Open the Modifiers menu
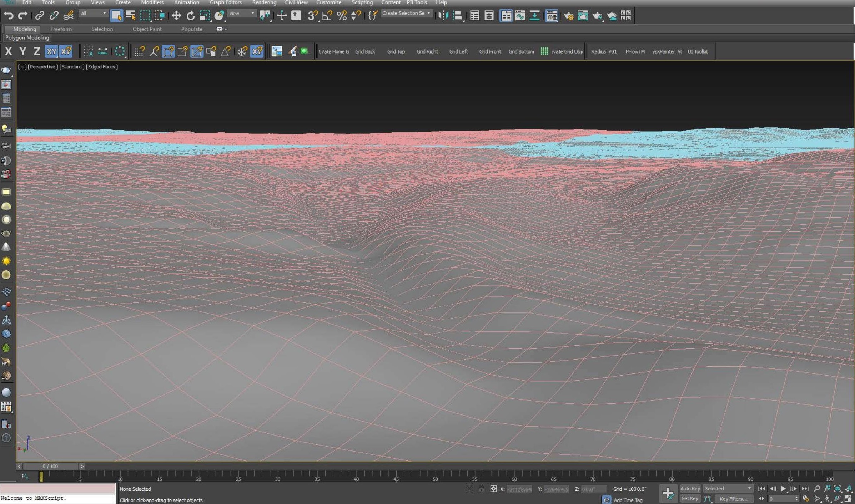This screenshot has width=855, height=504. [152, 2]
